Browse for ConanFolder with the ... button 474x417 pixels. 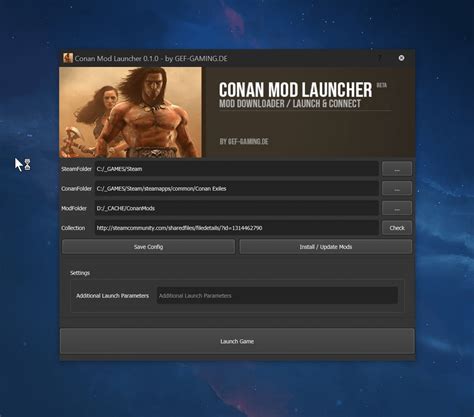397,189
